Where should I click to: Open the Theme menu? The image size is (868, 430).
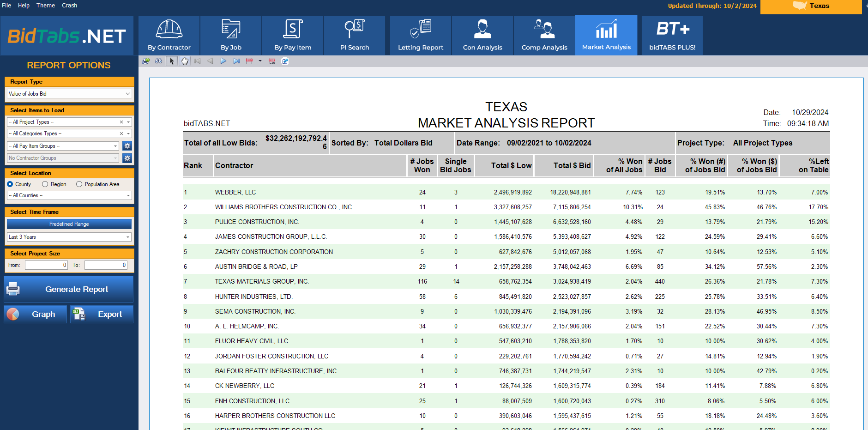(46, 6)
